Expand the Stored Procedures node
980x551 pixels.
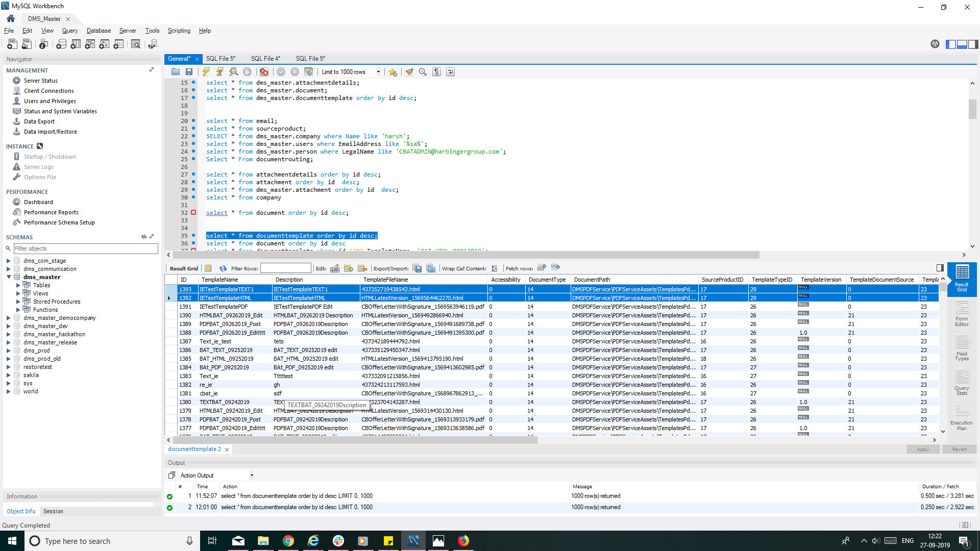point(18,302)
